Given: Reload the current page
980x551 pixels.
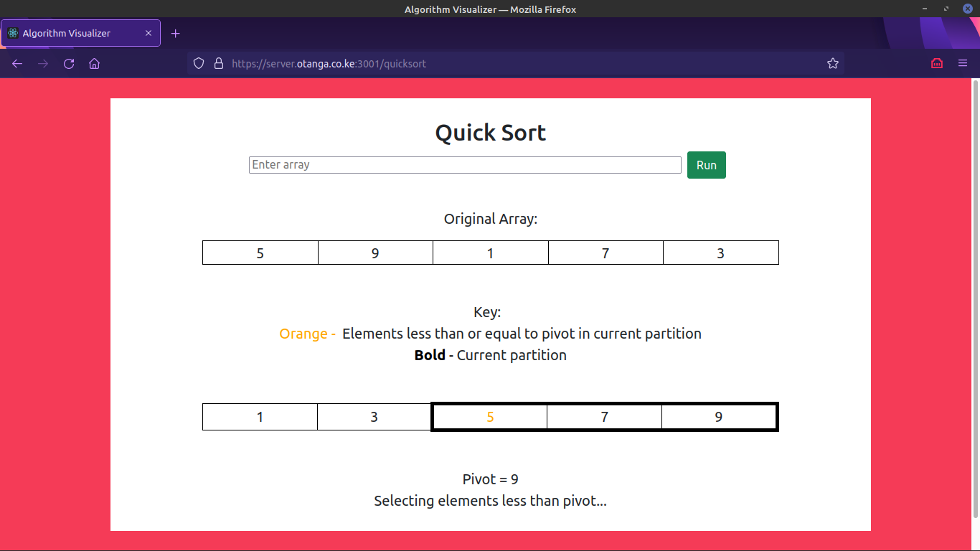Looking at the screenshot, I should pos(69,64).
